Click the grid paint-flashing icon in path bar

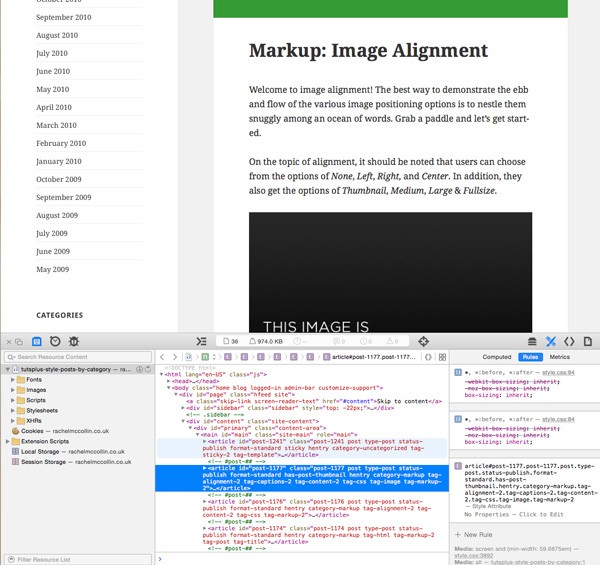pyautogui.click(x=442, y=357)
